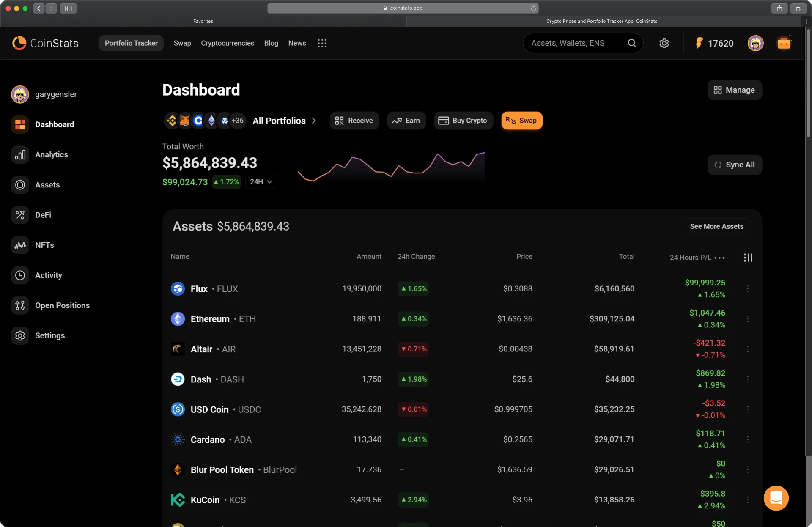Open the Altair row options menu
812x527 pixels.
pyautogui.click(x=748, y=349)
